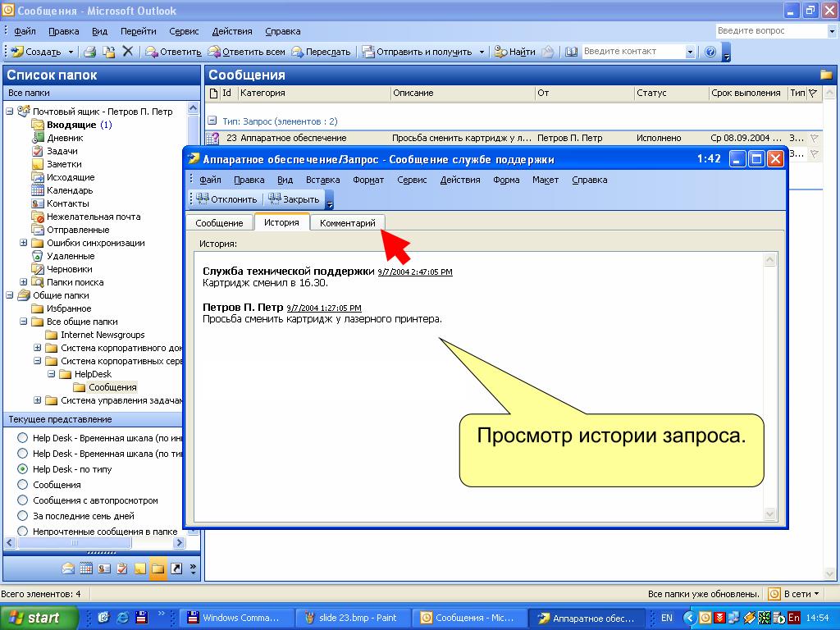
Task: Open Форма menu in message window
Action: coord(506,180)
